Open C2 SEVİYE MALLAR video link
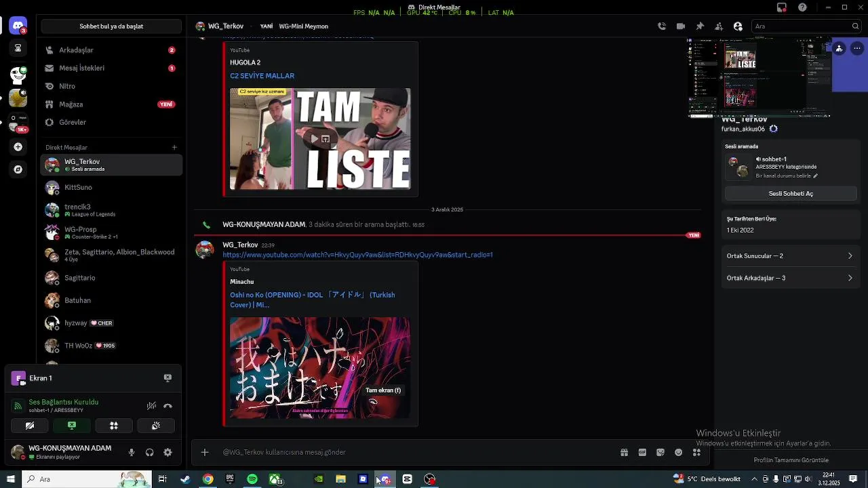Image resolution: width=868 pixels, height=488 pixels. 262,76
